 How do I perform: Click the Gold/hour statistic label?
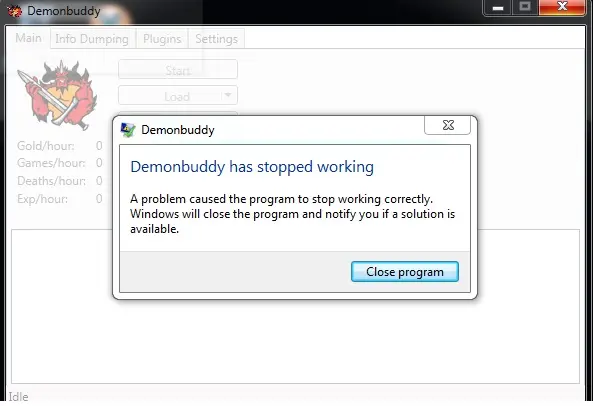click(x=46, y=146)
